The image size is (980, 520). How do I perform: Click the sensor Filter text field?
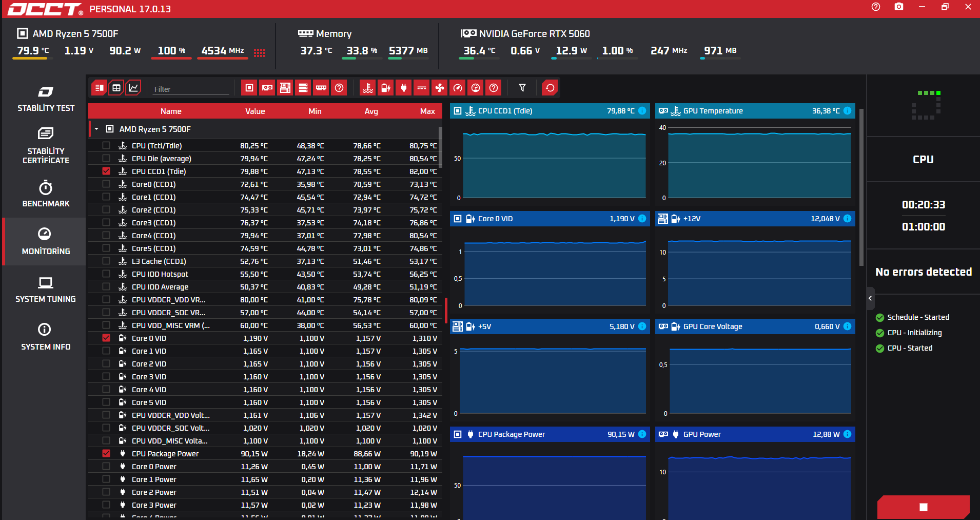(x=191, y=89)
